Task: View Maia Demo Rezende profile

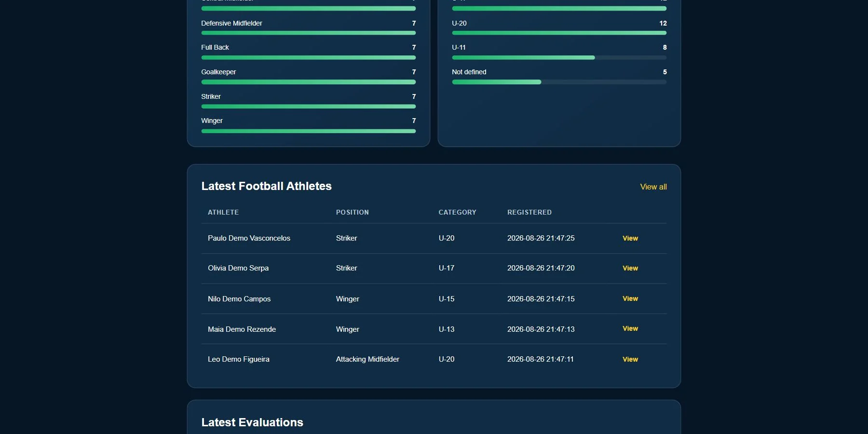Action: pos(630,328)
